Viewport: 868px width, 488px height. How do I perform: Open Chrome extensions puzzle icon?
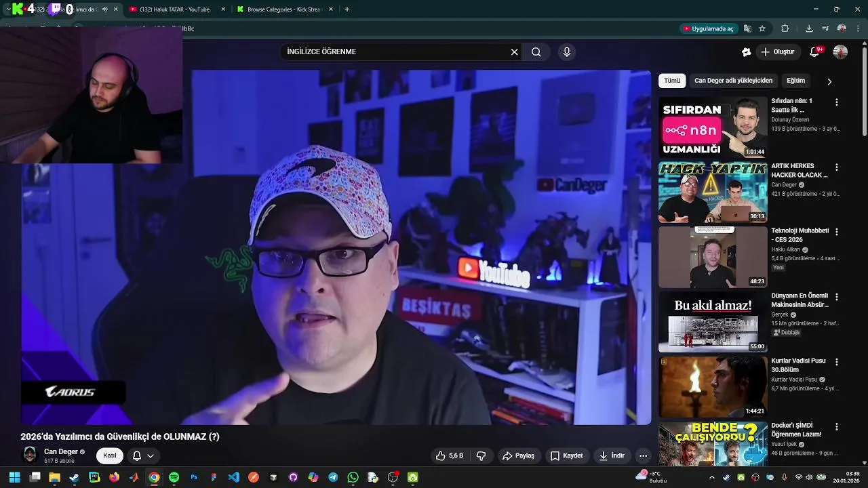785,28
